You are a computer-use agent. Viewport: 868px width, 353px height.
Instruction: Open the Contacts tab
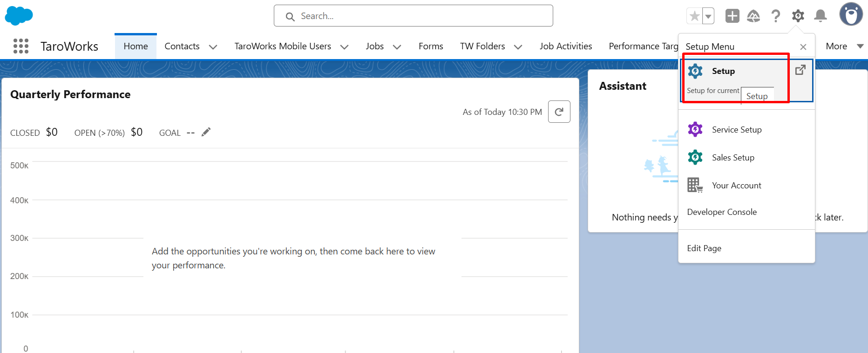point(182,46)
